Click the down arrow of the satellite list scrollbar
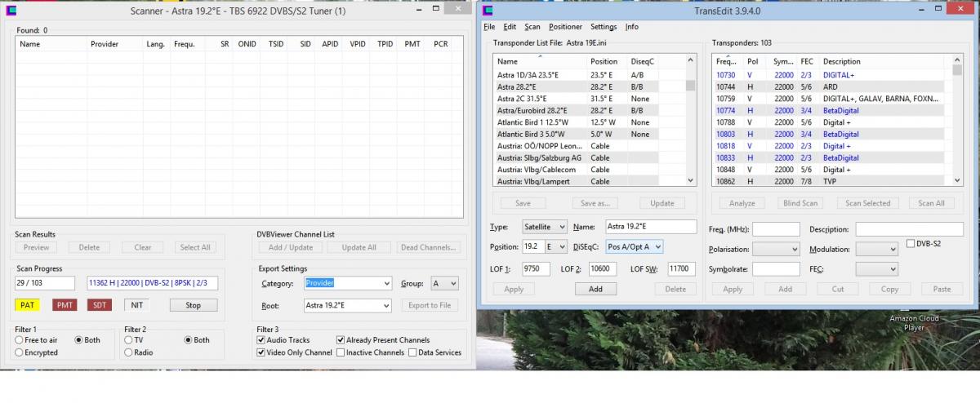 click(x=691, y=180)
